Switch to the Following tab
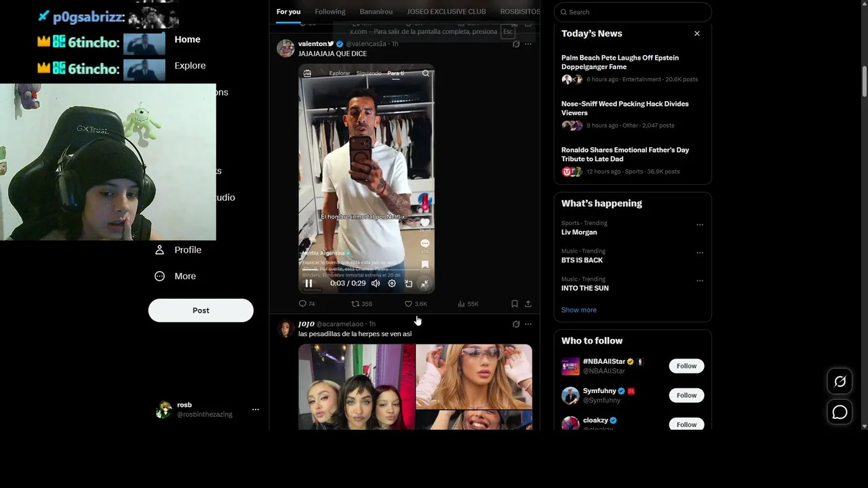 330,12
